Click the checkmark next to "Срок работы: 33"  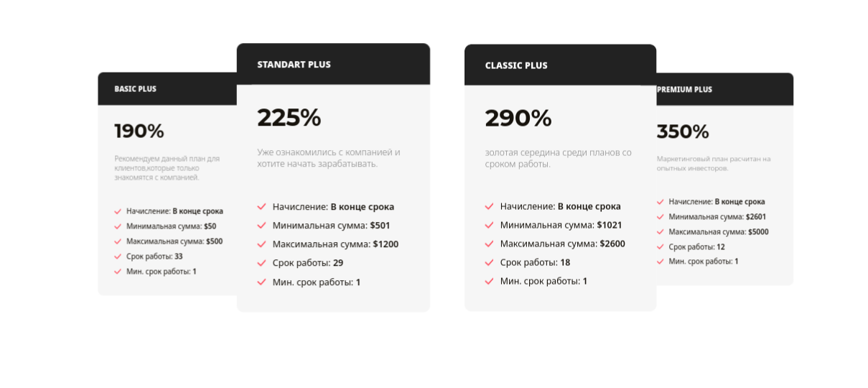click(118, 257)
